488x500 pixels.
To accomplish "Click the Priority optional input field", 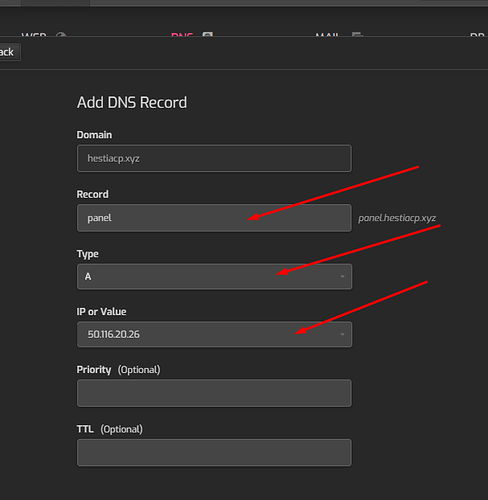I will [214, 393].
